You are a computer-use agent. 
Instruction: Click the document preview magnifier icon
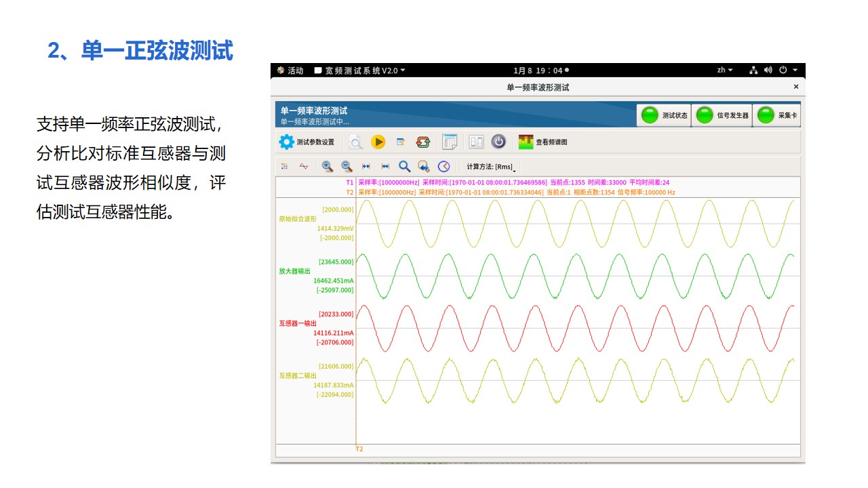pos(355,142)
